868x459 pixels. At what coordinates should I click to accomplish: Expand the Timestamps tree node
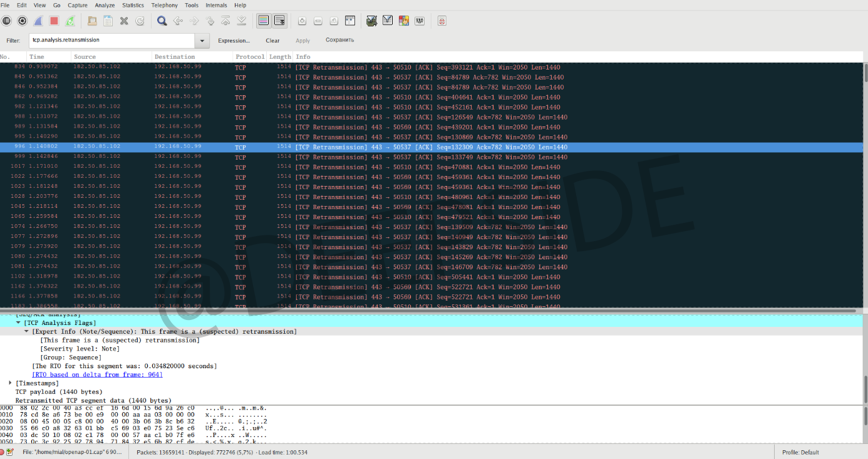point(11,383)
